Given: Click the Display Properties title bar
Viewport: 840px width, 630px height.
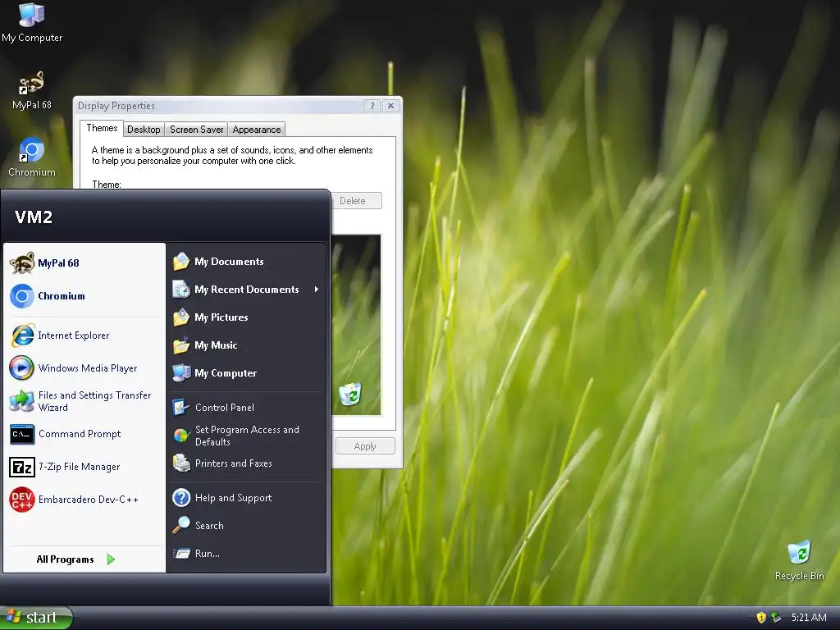Looking at the screenshot, I should [220, 106].
